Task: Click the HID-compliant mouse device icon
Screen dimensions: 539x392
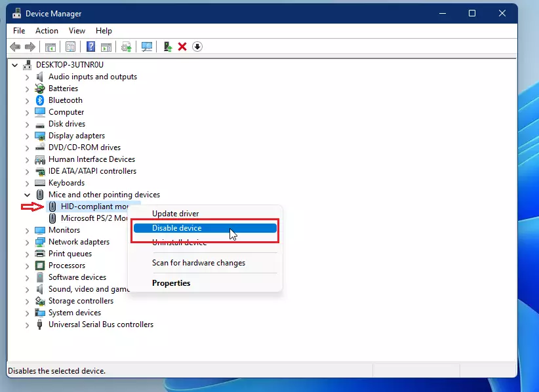Action: (52, 206)
